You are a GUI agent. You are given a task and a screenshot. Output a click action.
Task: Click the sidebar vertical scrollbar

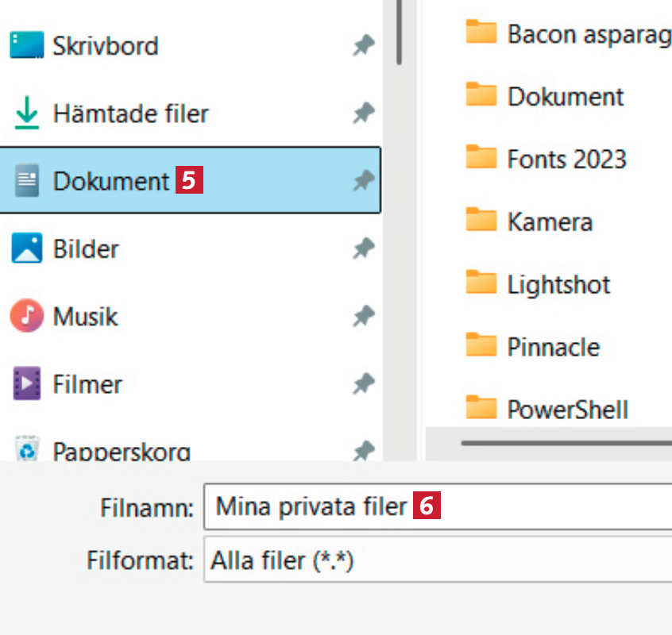pos(399,32)
